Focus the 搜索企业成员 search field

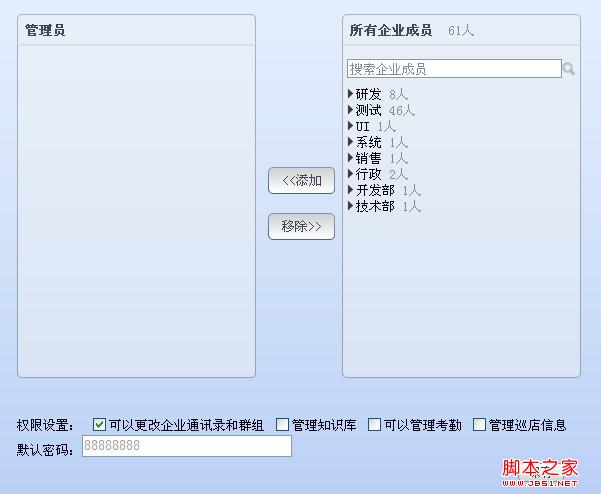click(454, 69)
